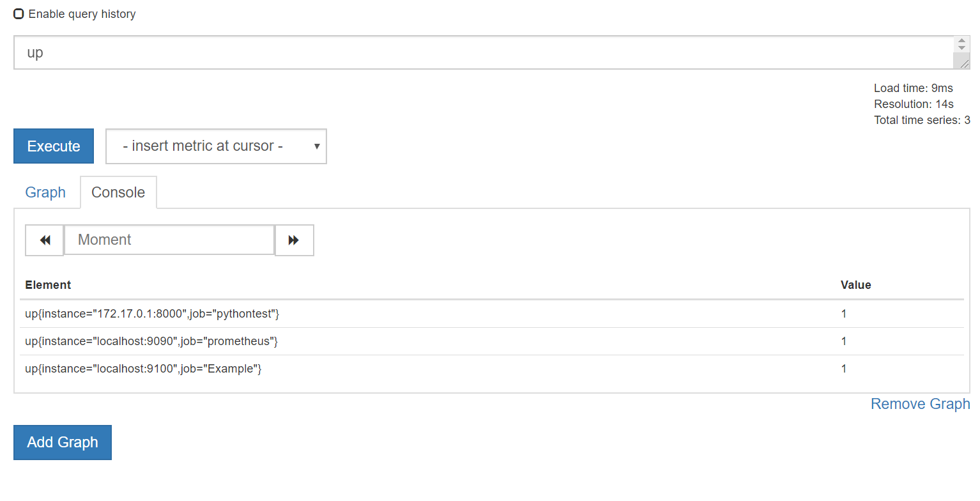Click inside the Moment timestamp field
The height and width of the screenshot is (501, 980).
tap(169, 240)
